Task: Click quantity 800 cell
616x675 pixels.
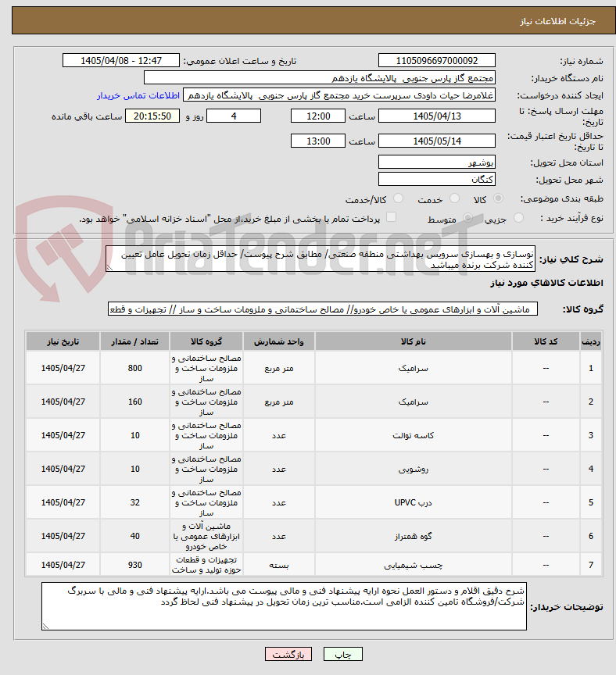Action: click(134, 368)
